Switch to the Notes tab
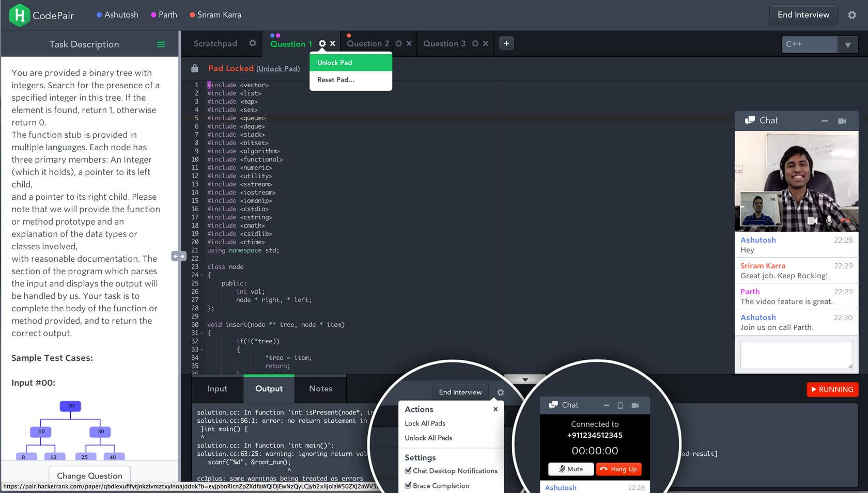 coord(320,389)
